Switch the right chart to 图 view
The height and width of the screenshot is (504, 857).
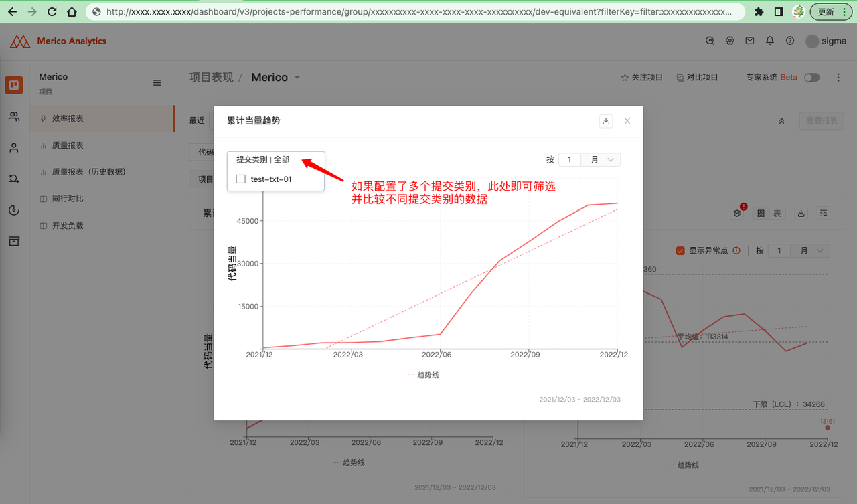[x=761, y=214]
